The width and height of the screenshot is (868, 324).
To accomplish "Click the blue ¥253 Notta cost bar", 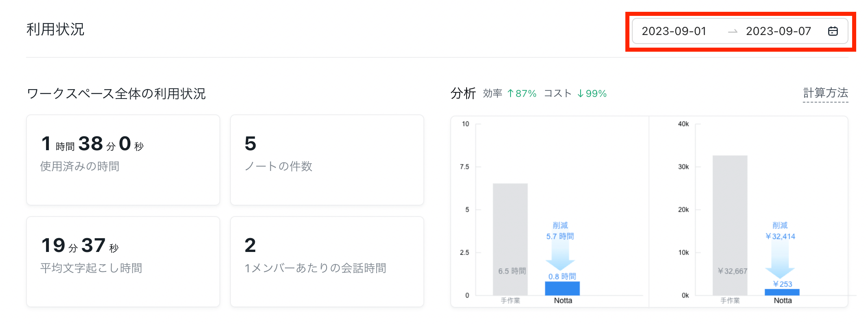I will pos(782,292).
